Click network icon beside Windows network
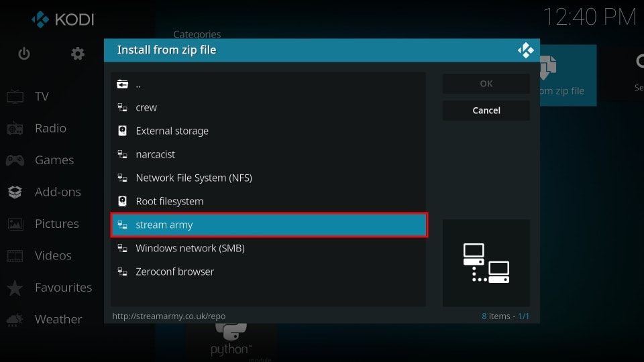 [x=122, y=248]
